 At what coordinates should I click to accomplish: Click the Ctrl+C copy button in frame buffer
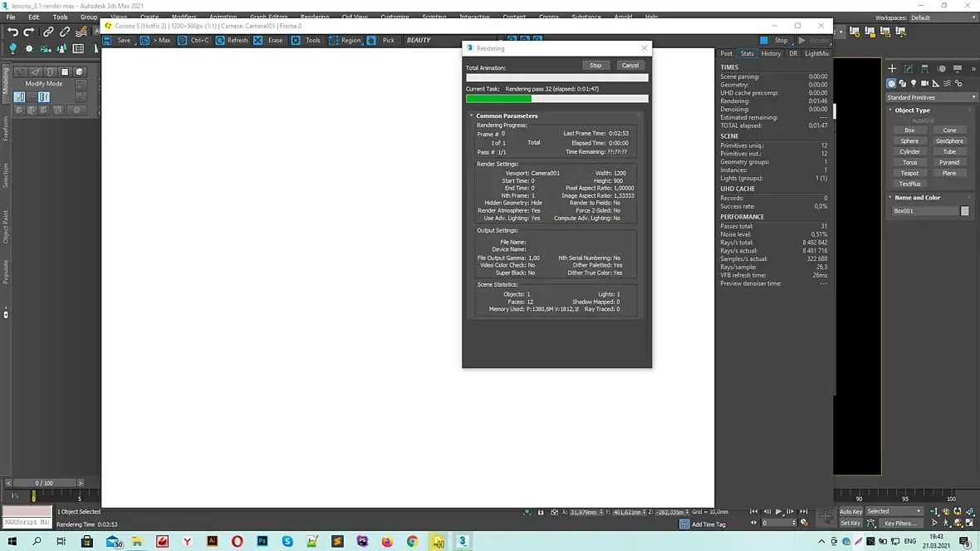(x=194, y=40)
